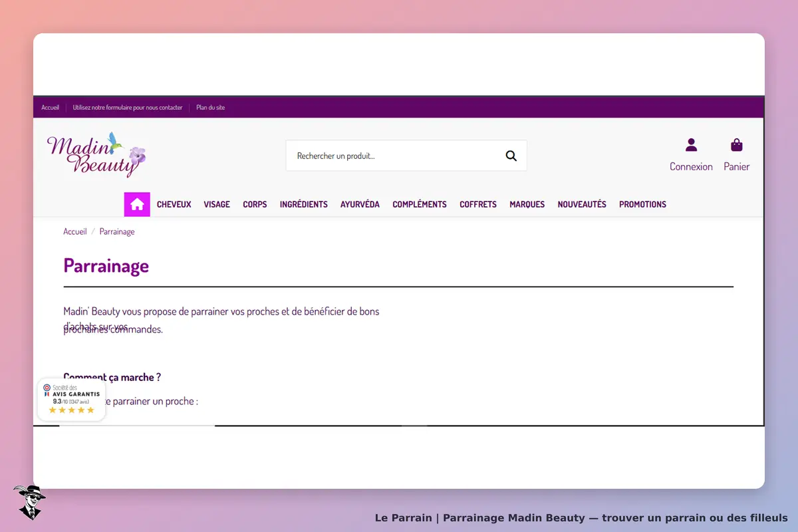Click the pink home icon in navigation
The image size is (798, 532).
click(137, 204)
